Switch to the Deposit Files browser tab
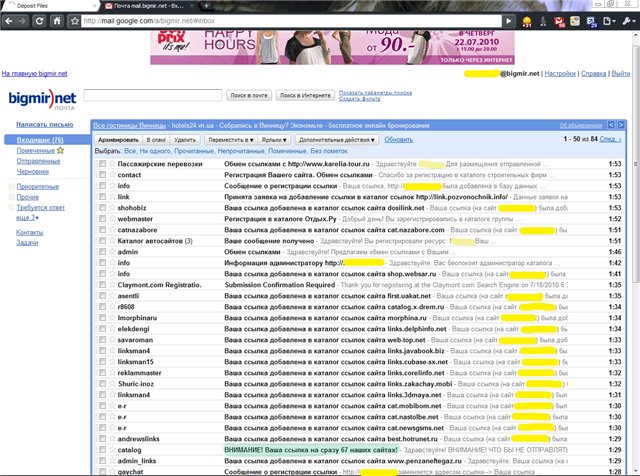640x476 pixels. point(47,6)
